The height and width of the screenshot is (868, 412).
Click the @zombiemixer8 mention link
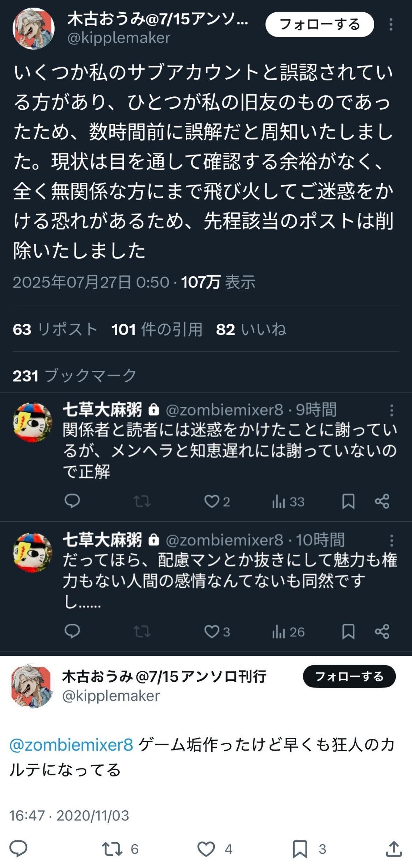(x=71, y=745)
